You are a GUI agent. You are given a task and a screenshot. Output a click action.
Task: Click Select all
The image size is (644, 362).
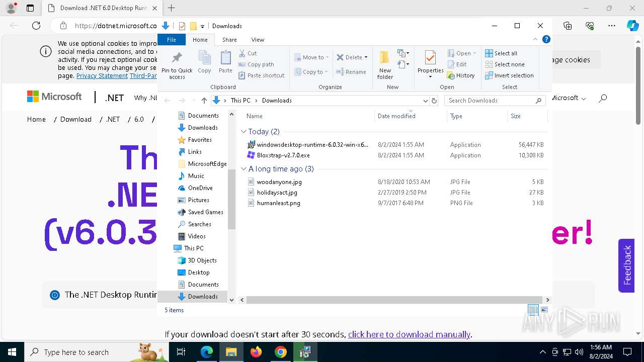point(501,53)
